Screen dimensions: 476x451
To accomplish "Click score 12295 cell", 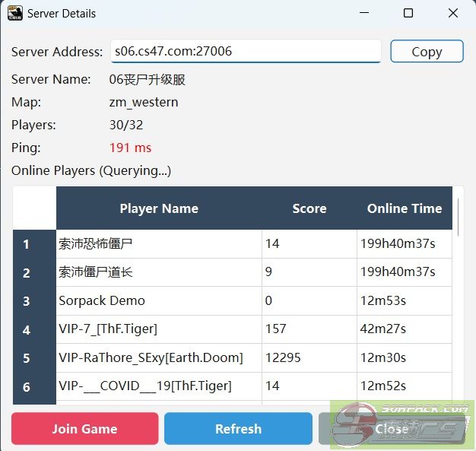I will [309, 358].
